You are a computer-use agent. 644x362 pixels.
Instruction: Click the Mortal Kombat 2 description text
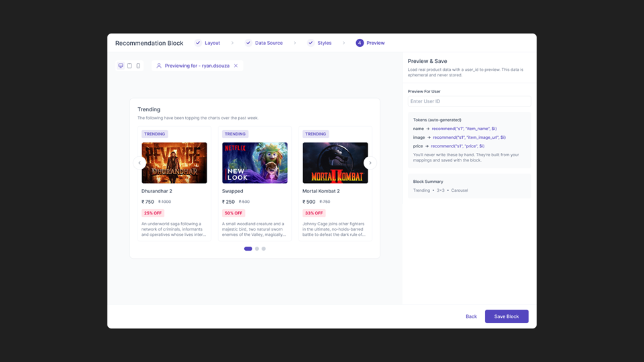coord(334,229)
